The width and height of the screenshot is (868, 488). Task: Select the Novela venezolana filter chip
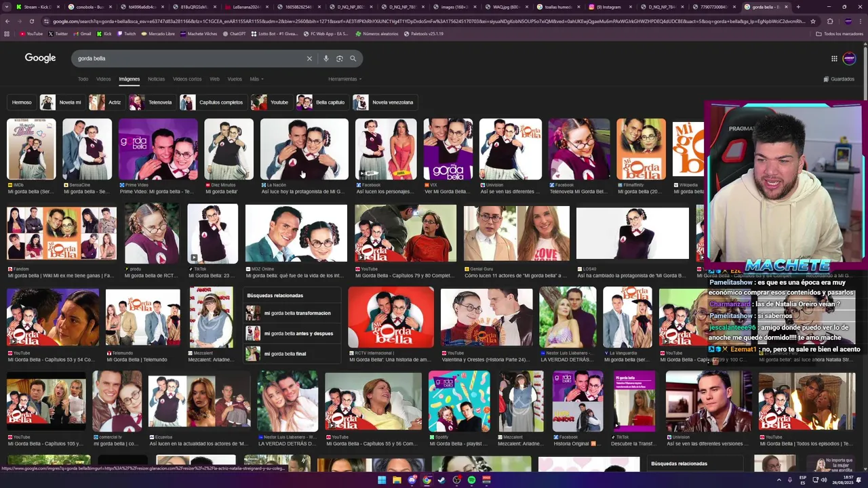[x=384, y=102]
